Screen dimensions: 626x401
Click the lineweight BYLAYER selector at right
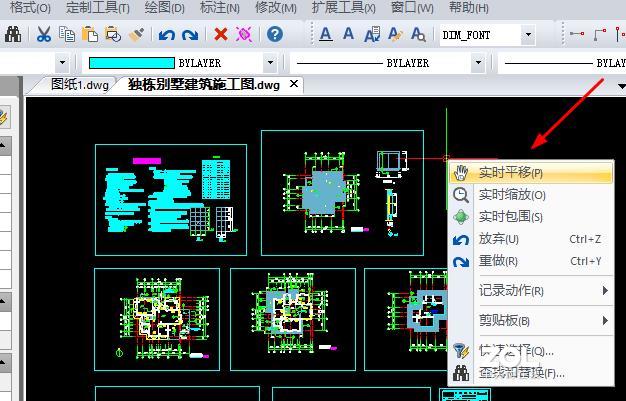[563, 63]
